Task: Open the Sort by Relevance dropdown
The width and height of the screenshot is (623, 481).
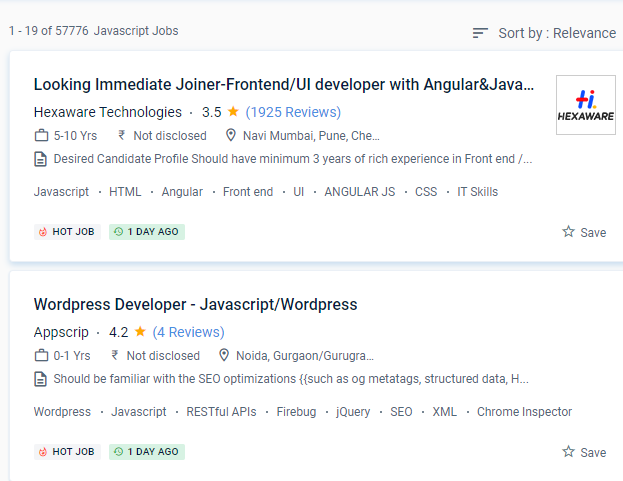Action: (x=556, y=33)
